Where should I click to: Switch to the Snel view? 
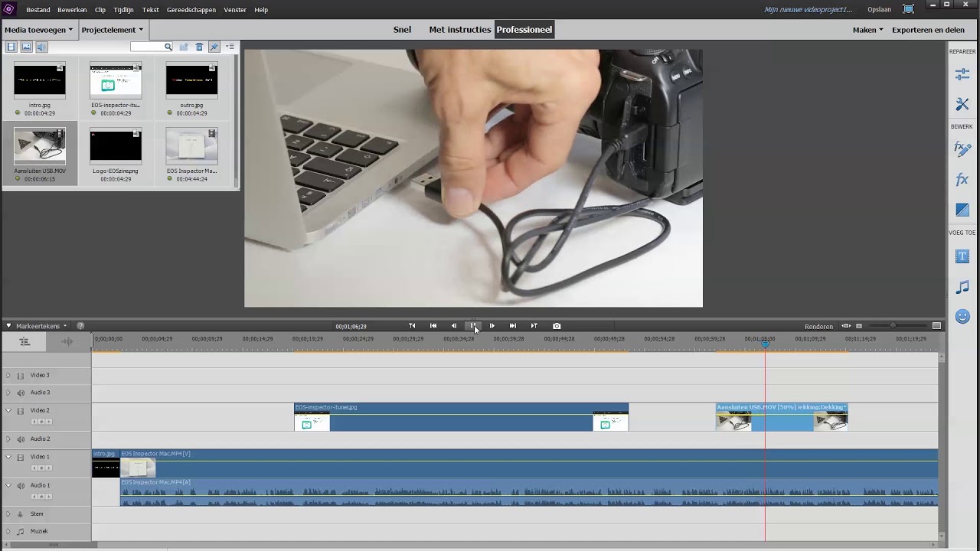(402, 30)
